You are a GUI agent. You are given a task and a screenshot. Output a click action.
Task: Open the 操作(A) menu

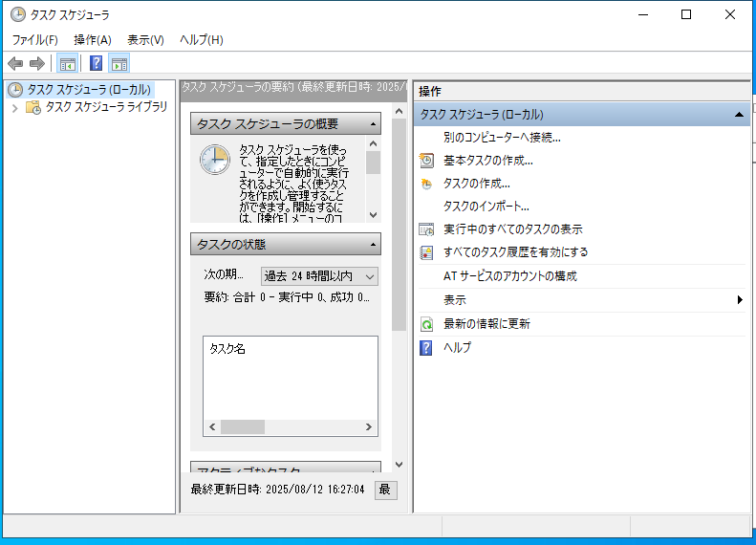point(93,39)
